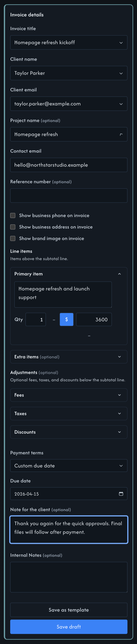This screenshot has height=644, width=137.
Task: Select the Qty input of Primary item
Action: pos(36,319)
